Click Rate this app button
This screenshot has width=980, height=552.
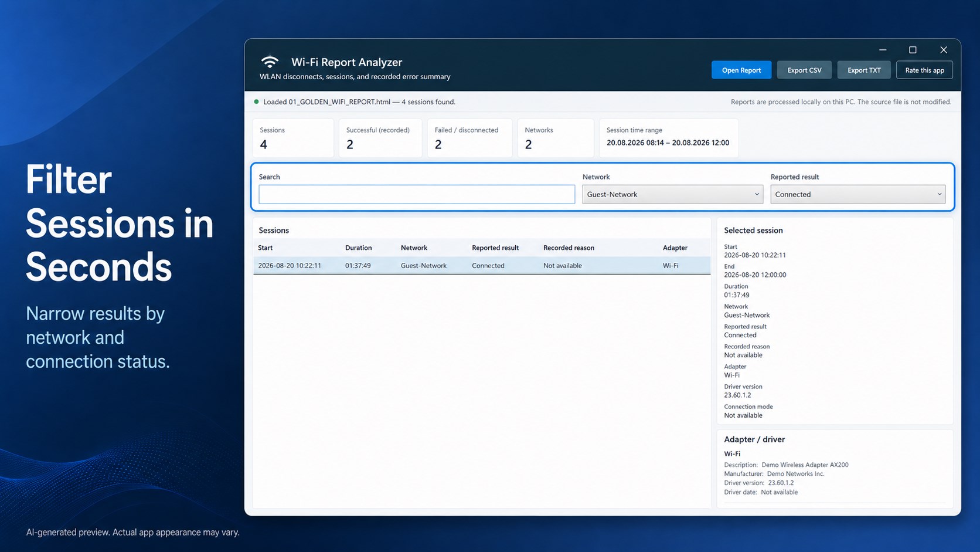pyautogui.click(x=924, y=70)
